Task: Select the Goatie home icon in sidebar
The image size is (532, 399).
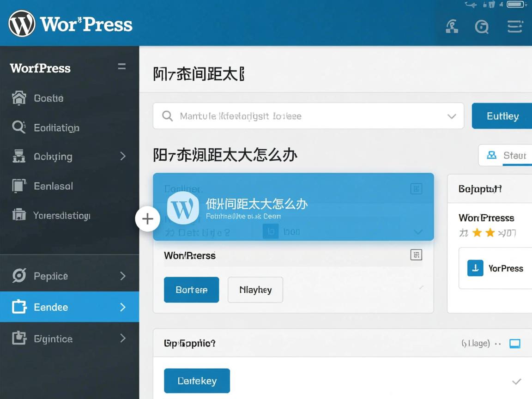Action: (19, 98)
